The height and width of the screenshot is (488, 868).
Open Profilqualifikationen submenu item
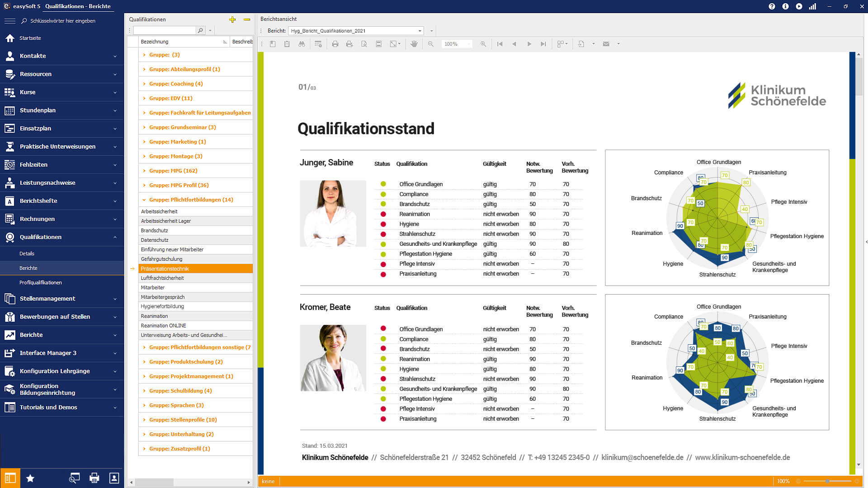pyautogui.click(x=41, y=282)
